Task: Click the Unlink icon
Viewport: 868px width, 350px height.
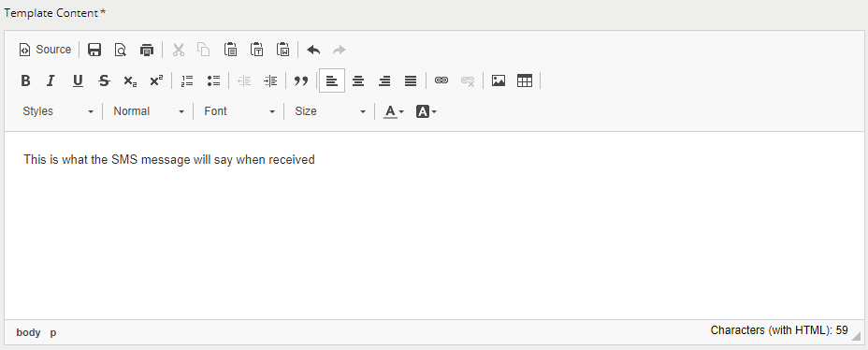Action: (x=468, y=80)
